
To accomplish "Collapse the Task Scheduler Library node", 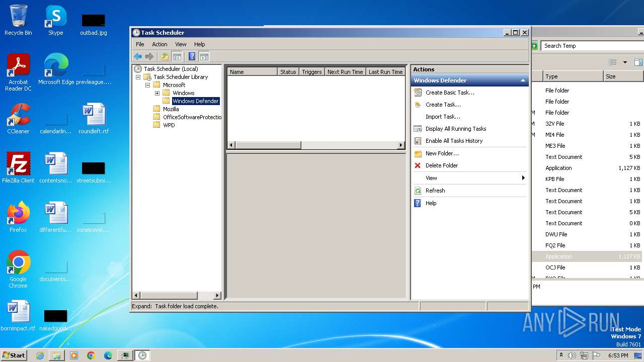I will (138, 77).
